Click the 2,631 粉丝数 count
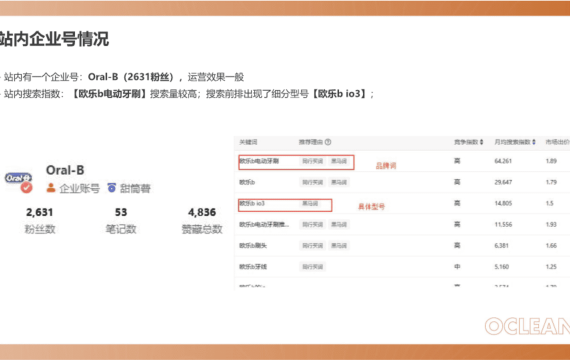The height and width of the screenshot is (360, 570). tap(39, 212)
